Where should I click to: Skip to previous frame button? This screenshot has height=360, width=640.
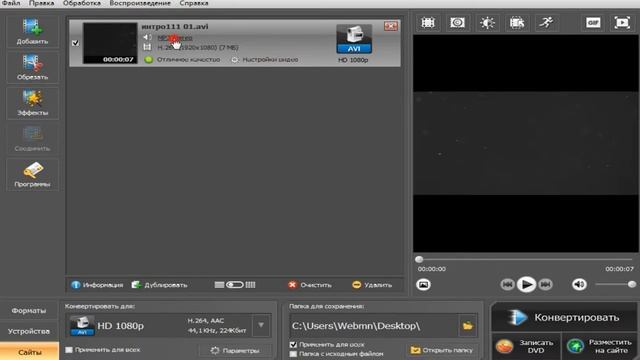507,284
